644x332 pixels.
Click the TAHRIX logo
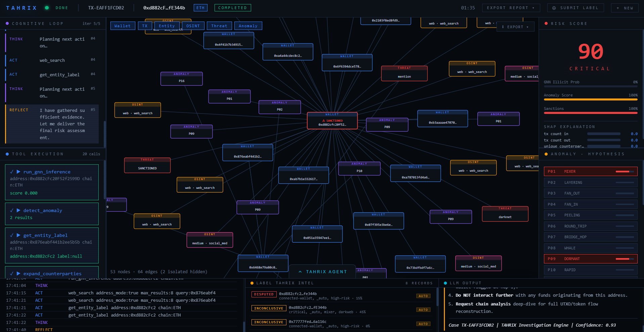pos(21,8)
